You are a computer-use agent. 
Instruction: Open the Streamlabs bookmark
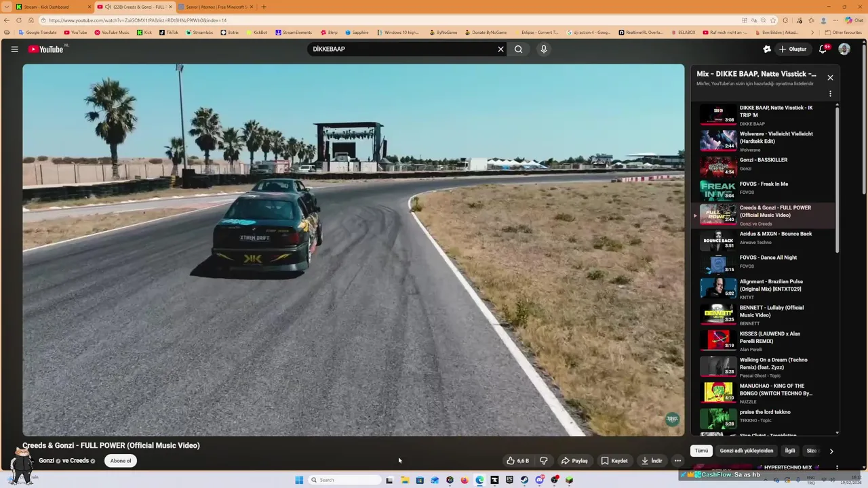(200, 33)
